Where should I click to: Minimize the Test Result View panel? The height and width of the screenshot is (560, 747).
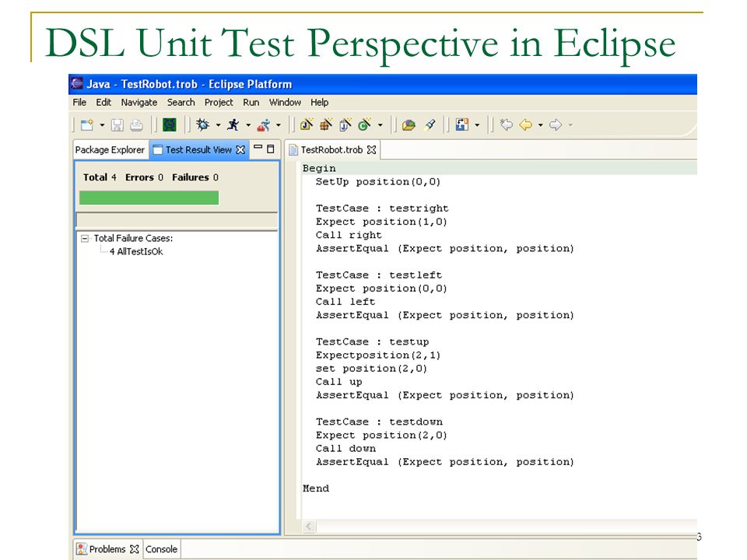[x=258, y=148]
